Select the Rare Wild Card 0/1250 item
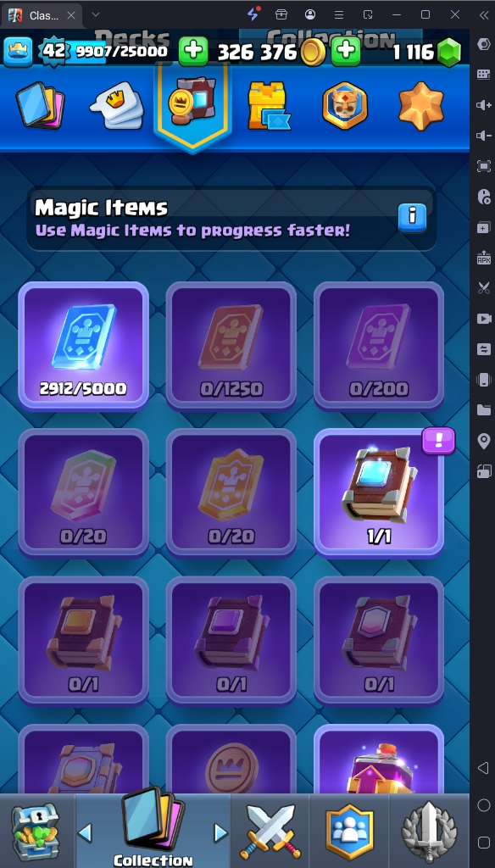 point(231,346)
